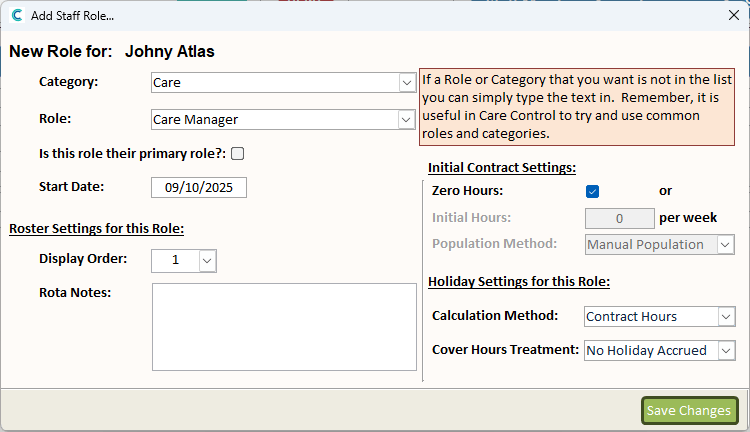Click the Display Order value field
Image resolution: width=750 pixels, height=432 pixels.
175,260
